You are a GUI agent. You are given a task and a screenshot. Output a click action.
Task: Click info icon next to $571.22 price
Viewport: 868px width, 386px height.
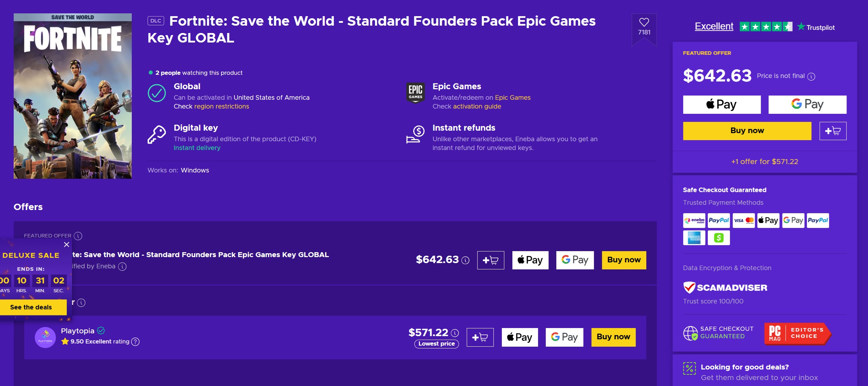tap(455, 333)
